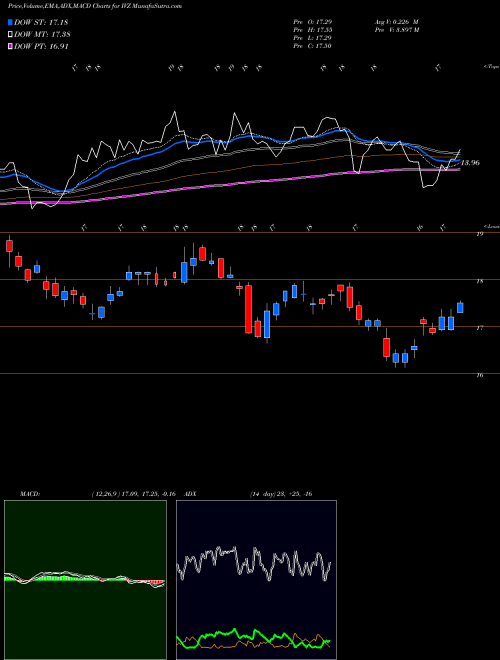Click the 16 price axis label
Viewport: 500px width, 660px height.
pos(479,375)
